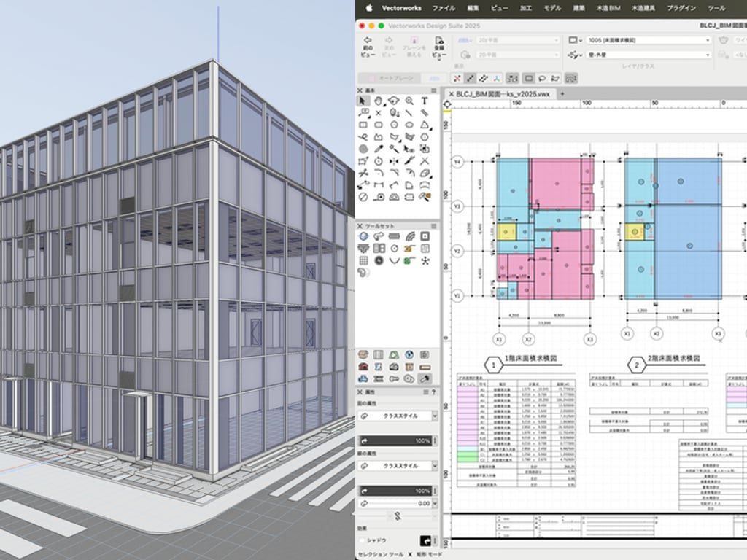Click the grid tool in tool sets

coord(363,260)
